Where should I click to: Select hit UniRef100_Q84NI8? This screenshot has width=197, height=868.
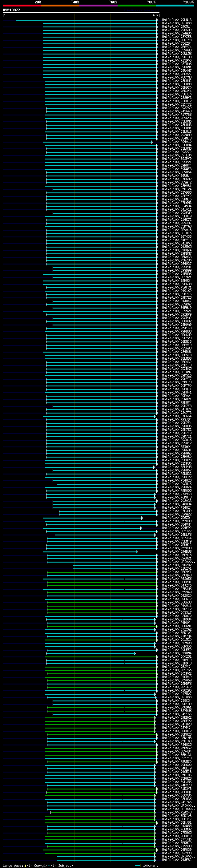[177, 139]
